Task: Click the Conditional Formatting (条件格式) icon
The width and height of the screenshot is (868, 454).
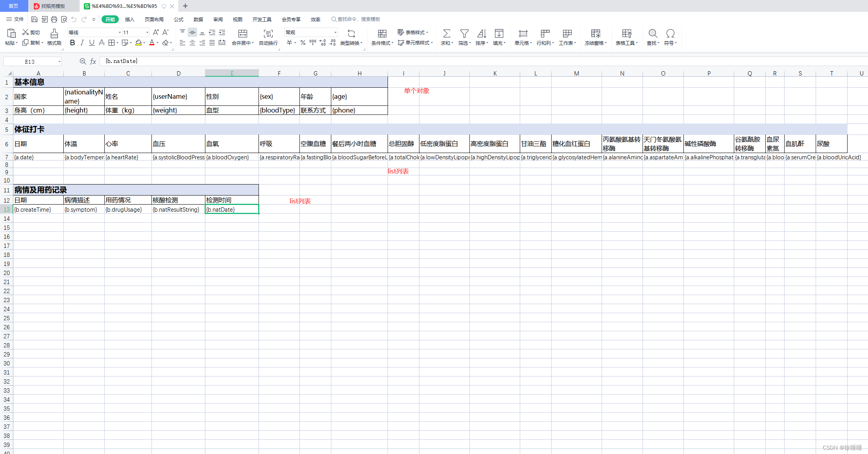Action: tap(382, 33)
